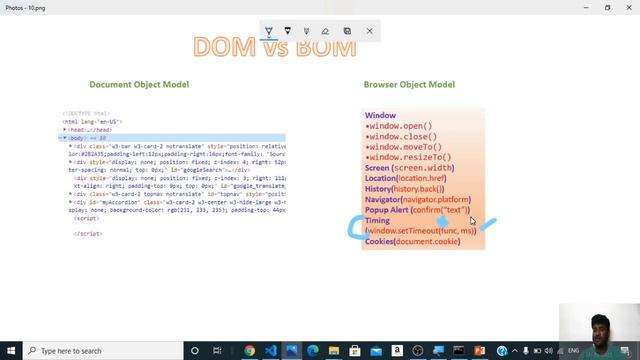This screenshot has height=360, width=640.
Task: Choose the eraser tool
Action: [325, 31]
